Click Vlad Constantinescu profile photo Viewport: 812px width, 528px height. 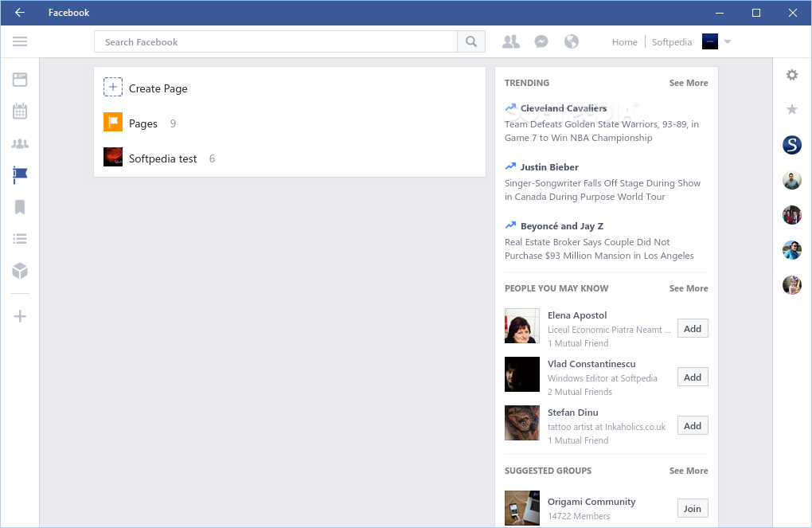point(522,374)
